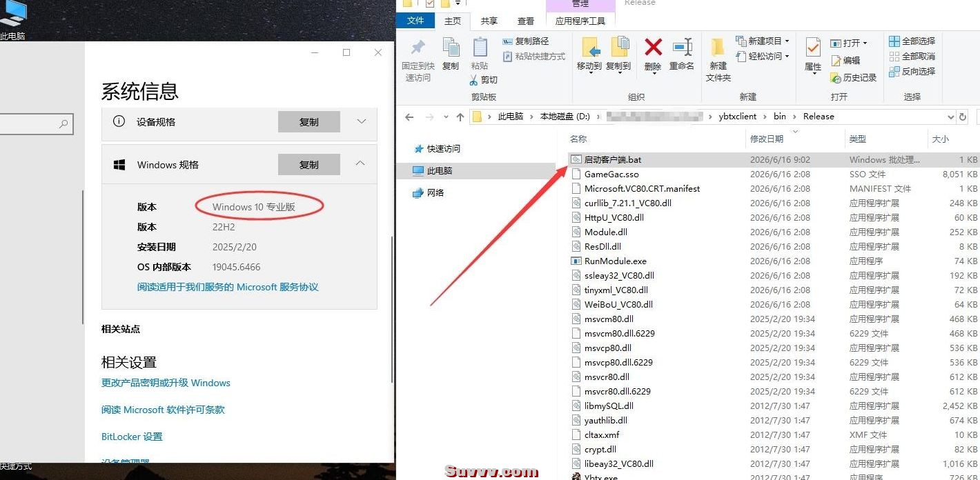Click the cltax.xmf file icon

click(x=576, y=434)
